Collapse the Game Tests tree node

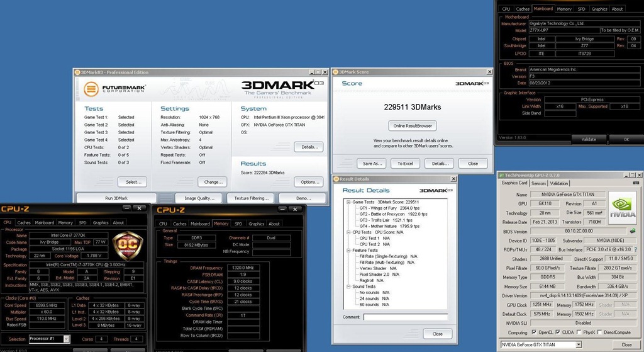point(348,202)
